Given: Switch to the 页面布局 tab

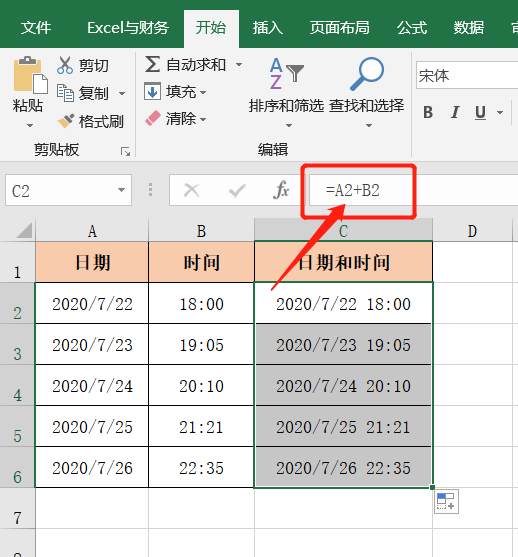Looking at the screenshot, I should 339,28.
